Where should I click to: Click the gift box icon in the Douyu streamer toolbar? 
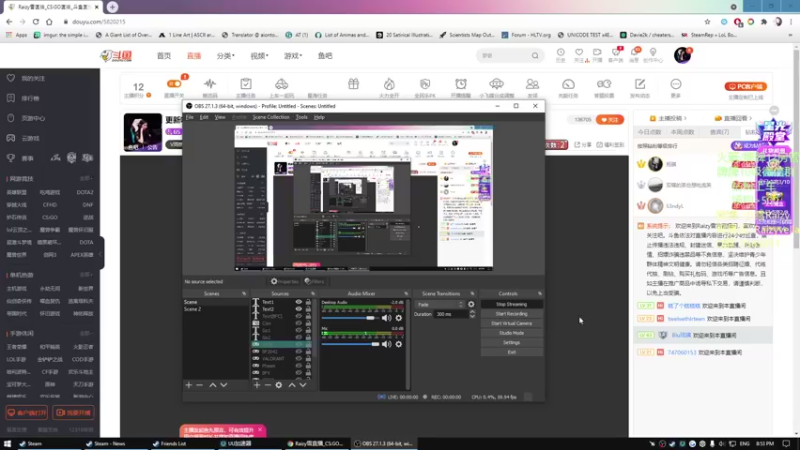click(x=353, y=84)
